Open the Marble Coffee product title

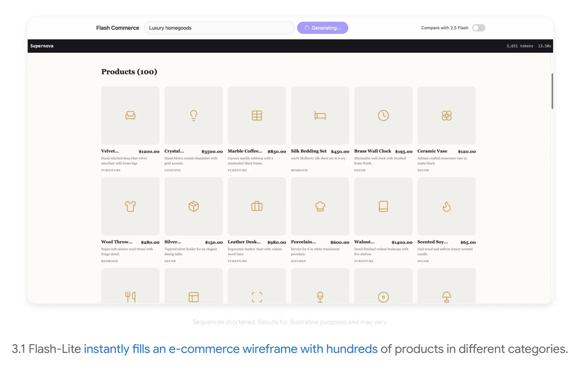point(245,151)
